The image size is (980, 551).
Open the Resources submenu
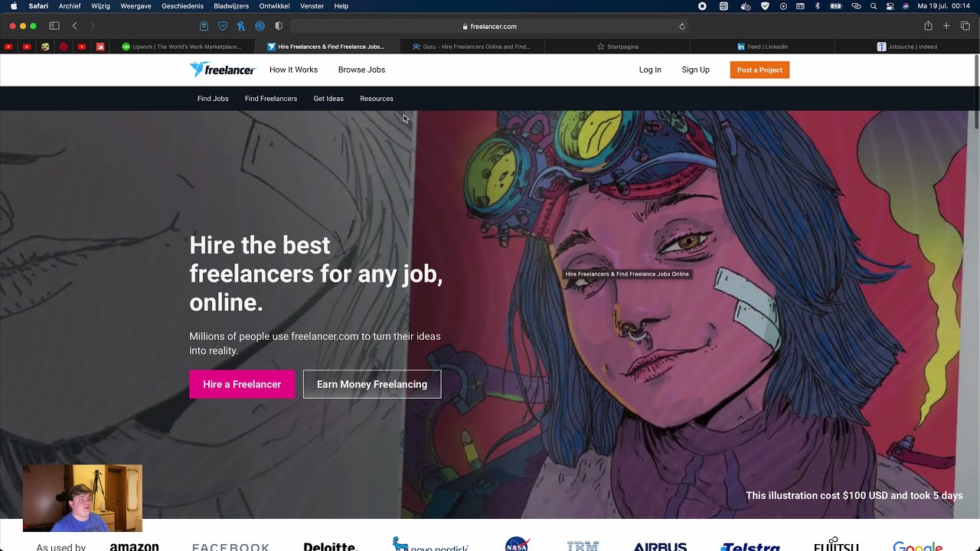pos(377,99)
